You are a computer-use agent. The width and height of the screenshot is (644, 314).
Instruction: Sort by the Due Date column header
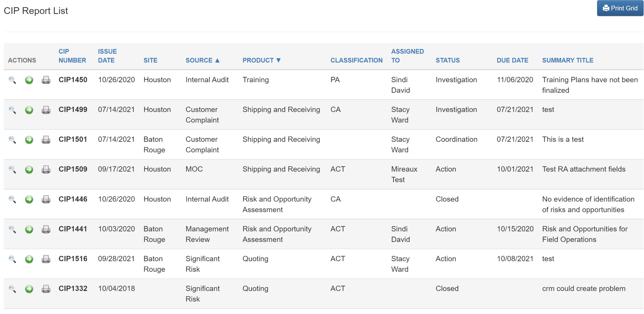(x=512, y=60)
